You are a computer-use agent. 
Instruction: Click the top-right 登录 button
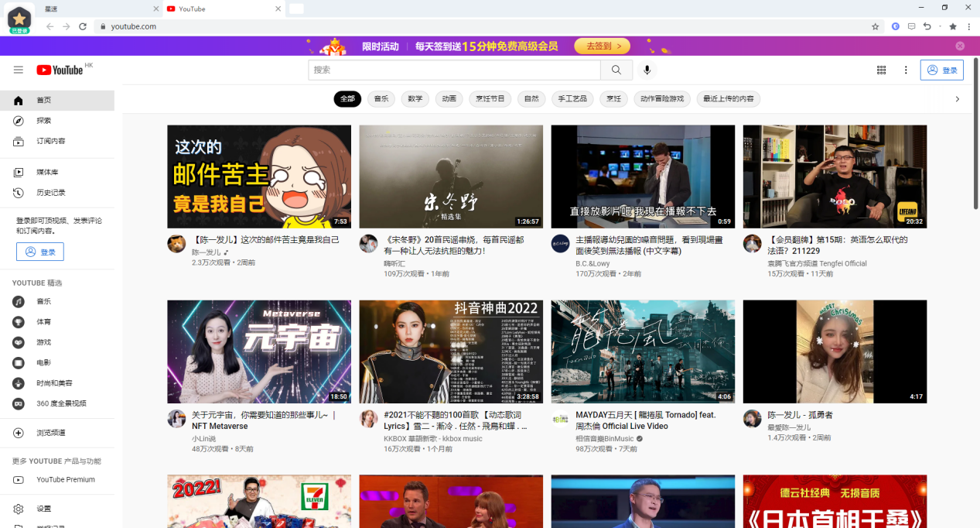[942, 70]
